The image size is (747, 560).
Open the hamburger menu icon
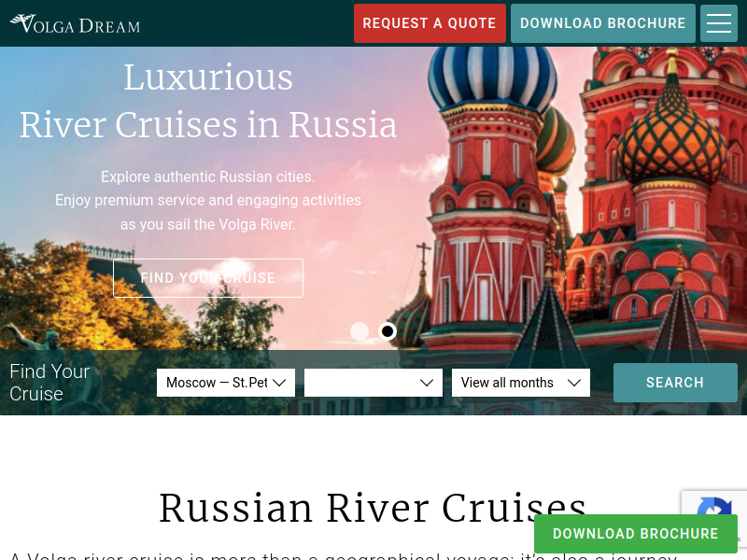coord(719,23)
